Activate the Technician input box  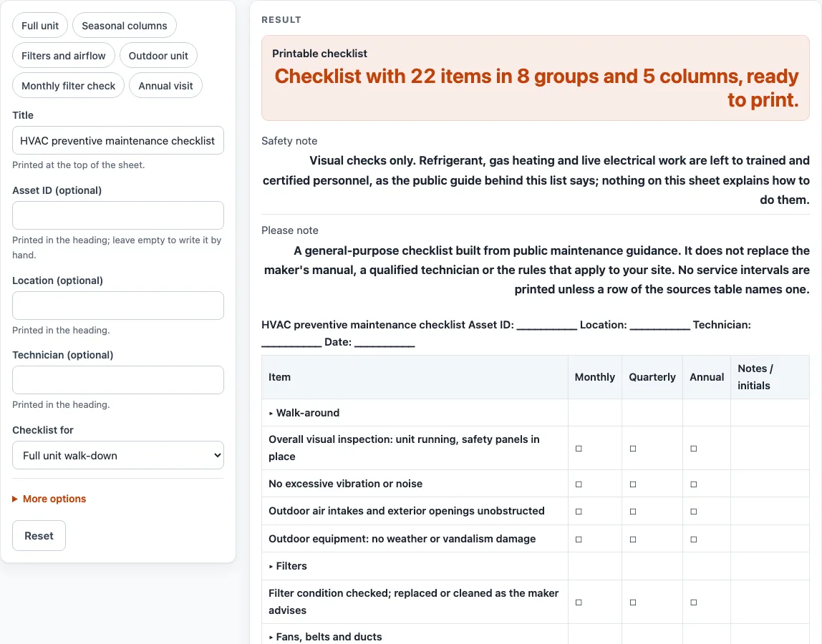(x=118, y=380)
